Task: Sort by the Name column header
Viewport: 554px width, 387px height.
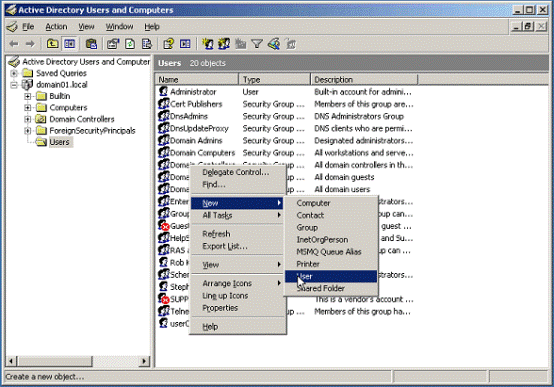Action: click(x=197, y=80)
